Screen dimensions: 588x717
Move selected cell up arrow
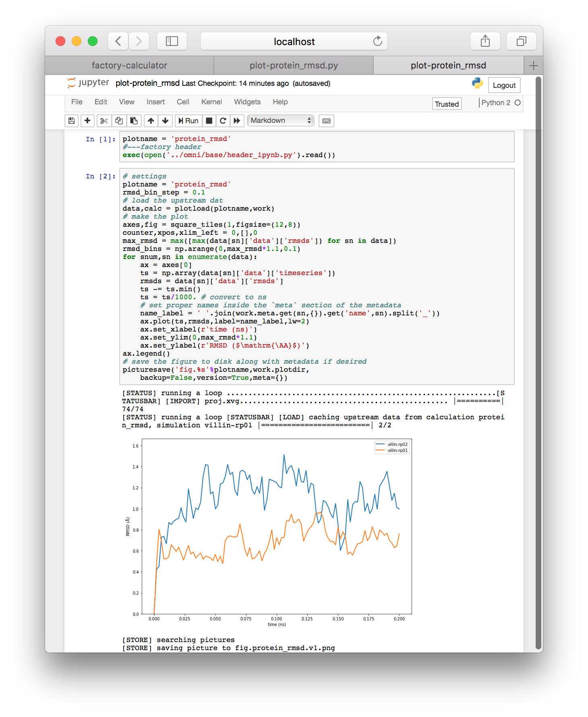tap(151, 120)
